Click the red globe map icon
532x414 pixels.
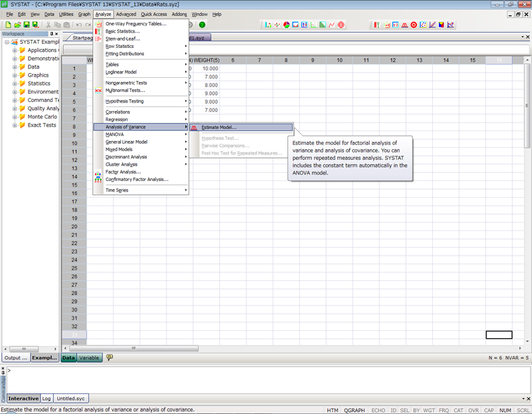[341, 25]
